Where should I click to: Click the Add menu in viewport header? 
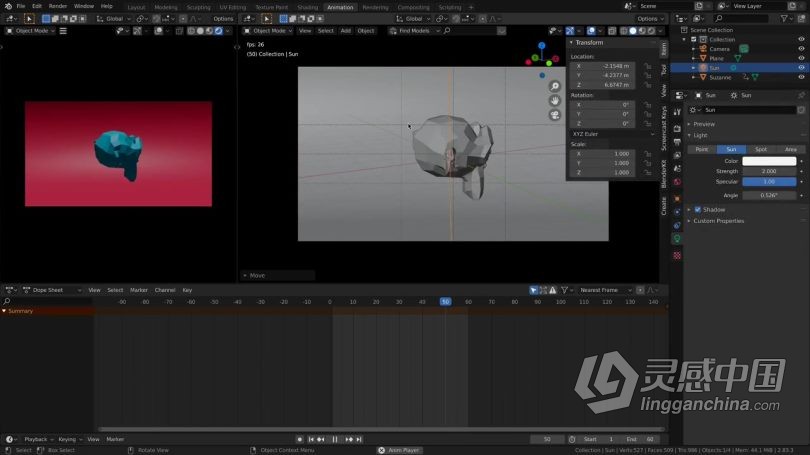click(346, 31)
